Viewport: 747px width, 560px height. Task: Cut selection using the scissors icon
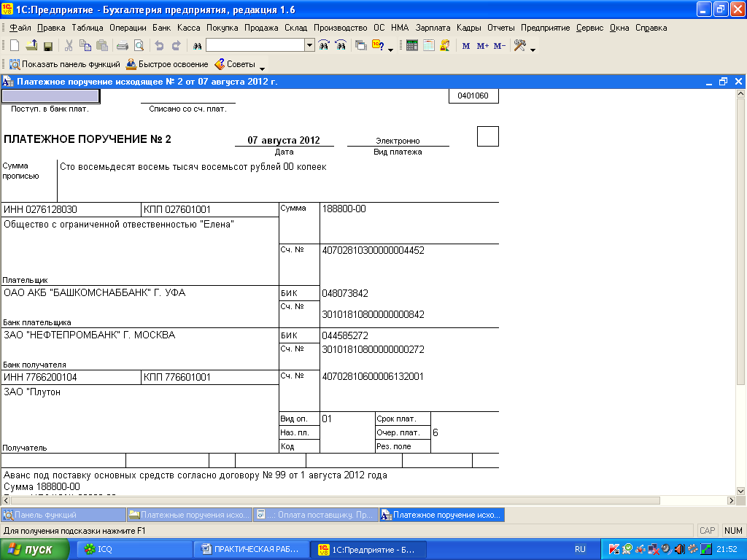point(69,46)
